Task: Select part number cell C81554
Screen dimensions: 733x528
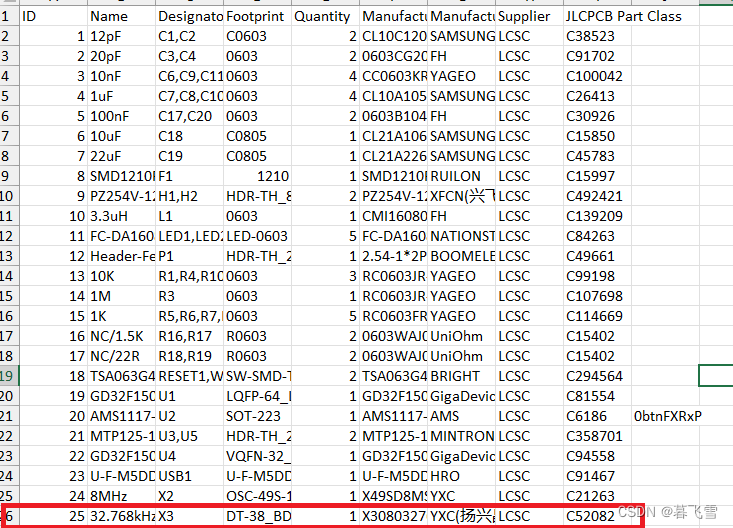Action: (x=597, y=396)
